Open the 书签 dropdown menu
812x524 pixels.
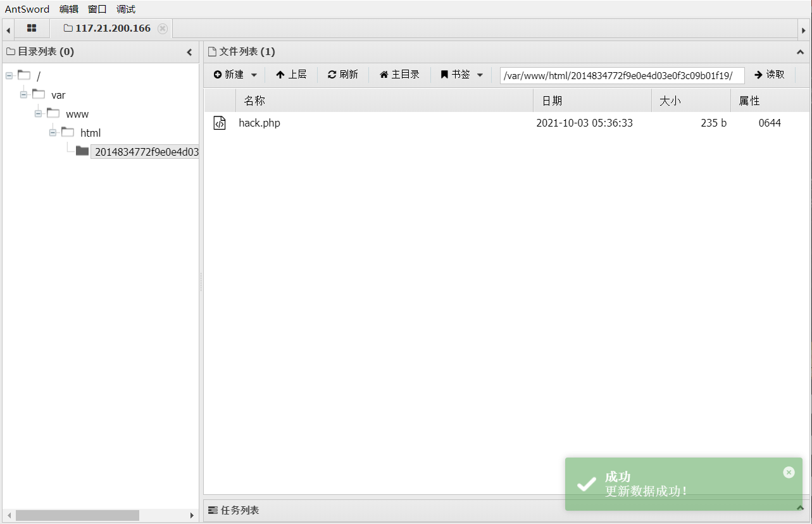(480, 75)
